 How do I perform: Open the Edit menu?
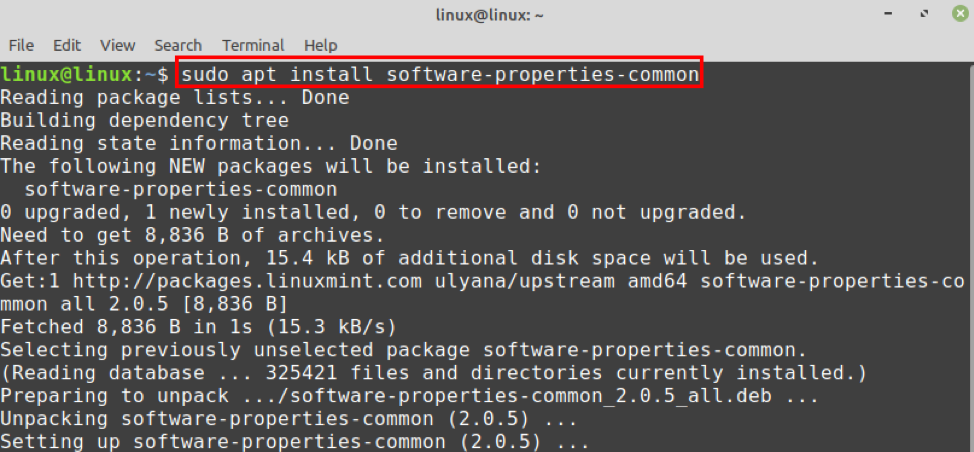click(67, 45)
